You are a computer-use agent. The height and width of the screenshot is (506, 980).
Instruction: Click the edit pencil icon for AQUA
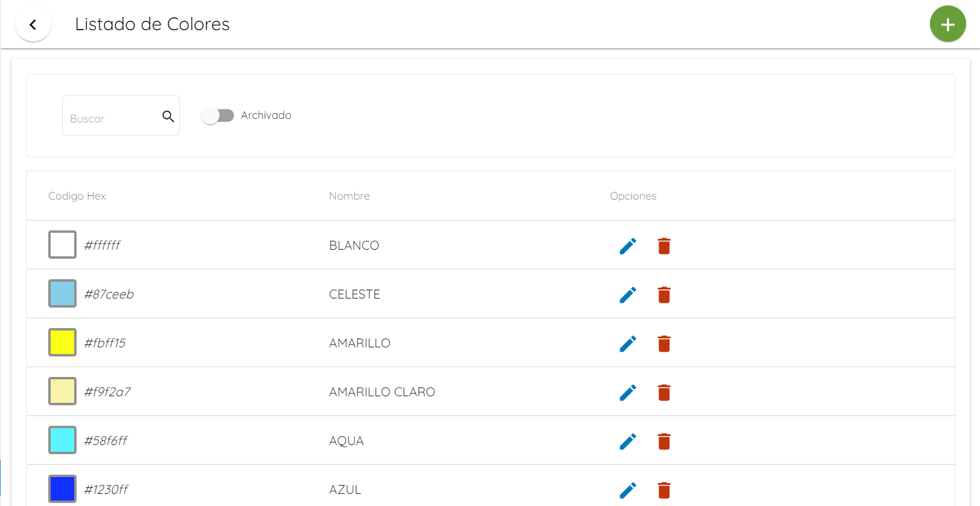tap(628, 441)
